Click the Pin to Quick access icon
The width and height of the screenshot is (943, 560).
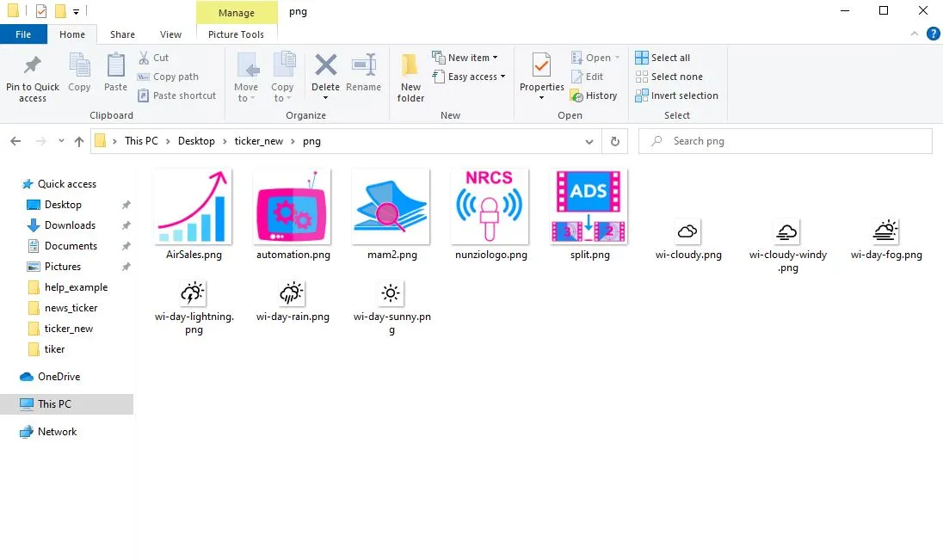[x=33, y=66]
